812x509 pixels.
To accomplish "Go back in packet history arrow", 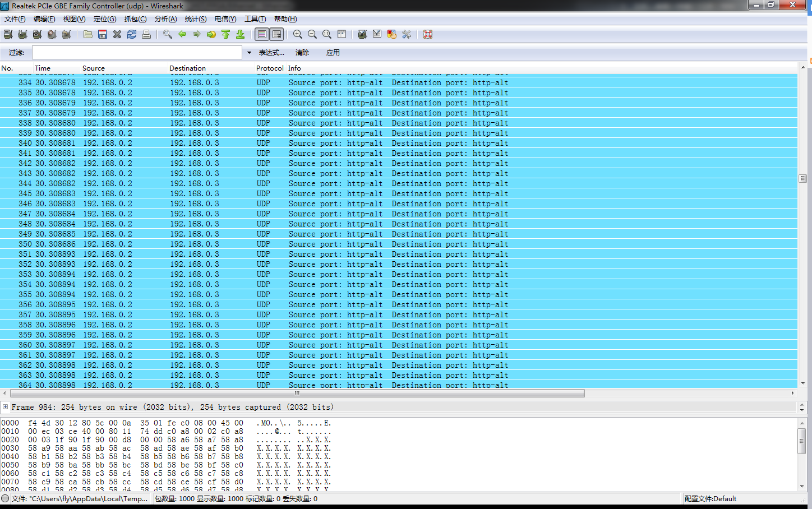I will (182, 34).
